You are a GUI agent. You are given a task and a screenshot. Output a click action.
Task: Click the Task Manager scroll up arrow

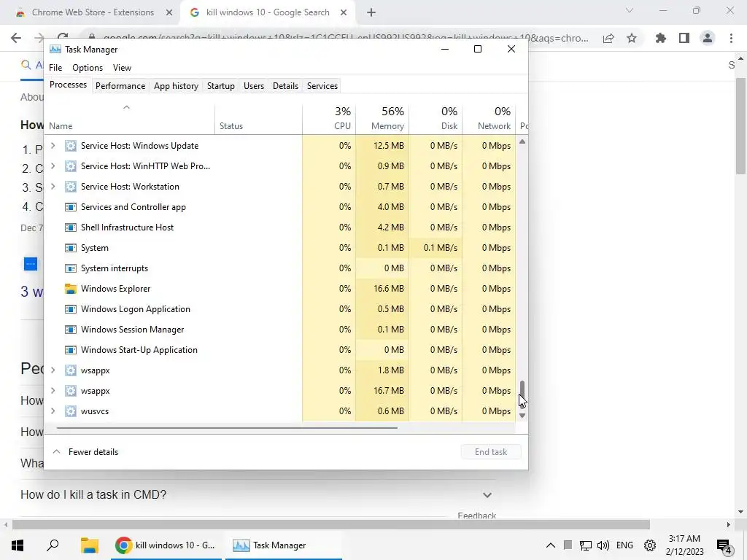522,141
